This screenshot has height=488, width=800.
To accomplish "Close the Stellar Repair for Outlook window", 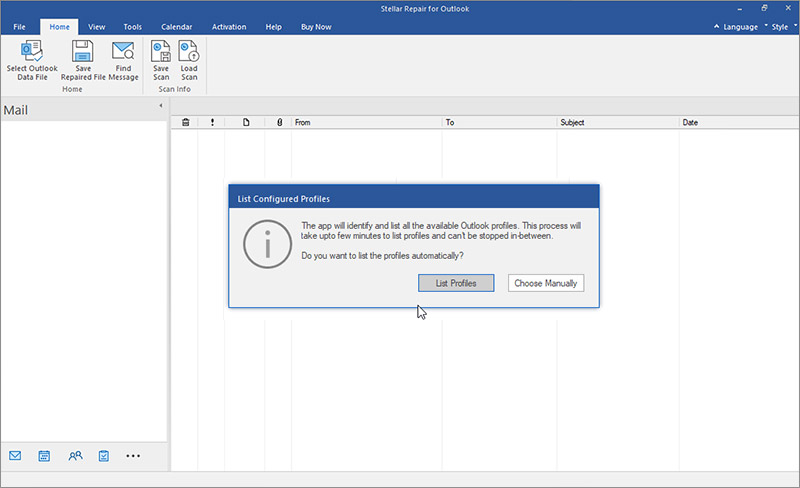I will (x=788, y=8).
